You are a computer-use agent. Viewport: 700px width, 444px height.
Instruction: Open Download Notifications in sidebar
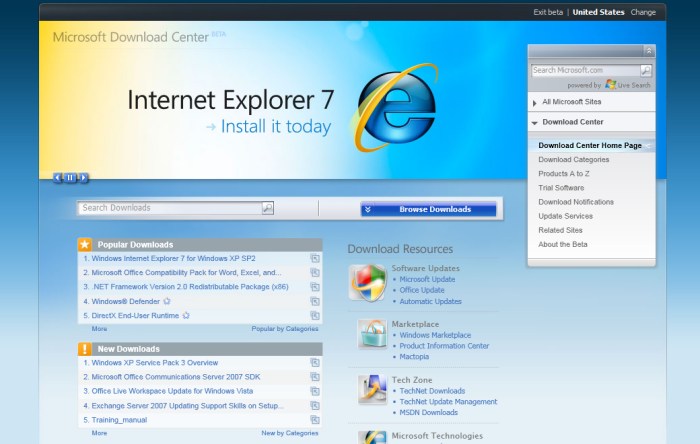[x=576, y=202]
